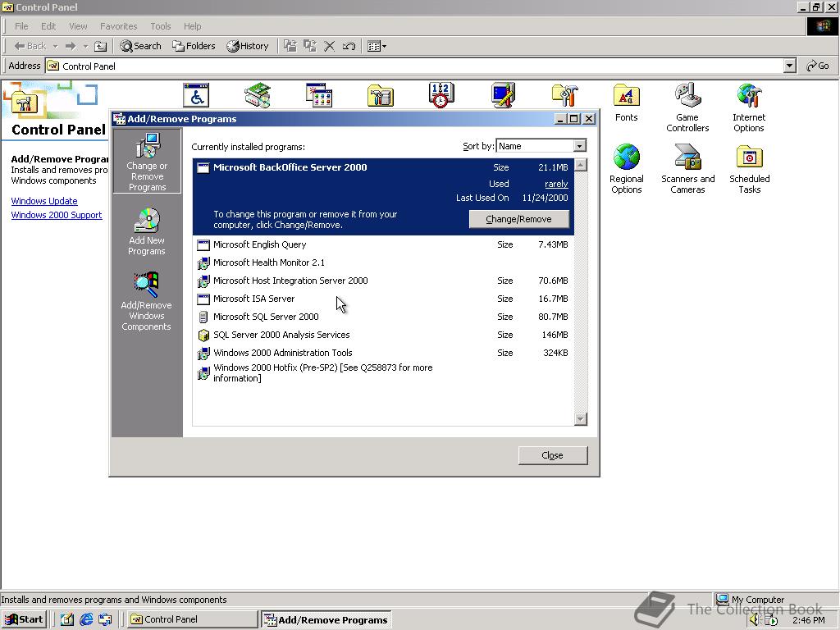Open Scanners and Cameras icon
The image size is (840, 630).
[688, 169]
